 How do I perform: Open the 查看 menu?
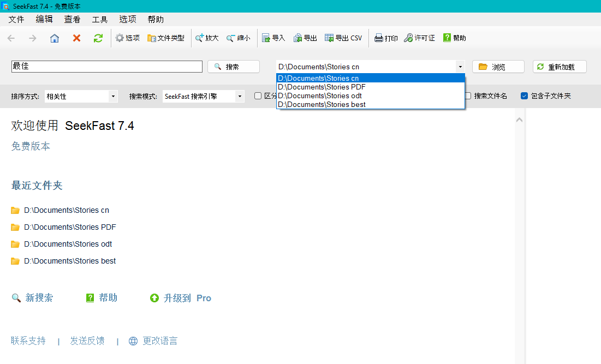(x=72, y=19)
